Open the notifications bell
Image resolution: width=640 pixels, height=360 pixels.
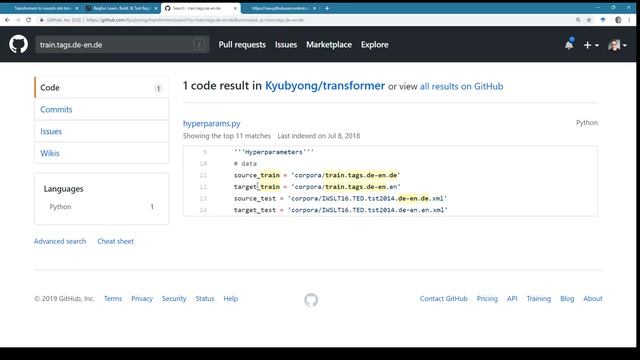569,44
